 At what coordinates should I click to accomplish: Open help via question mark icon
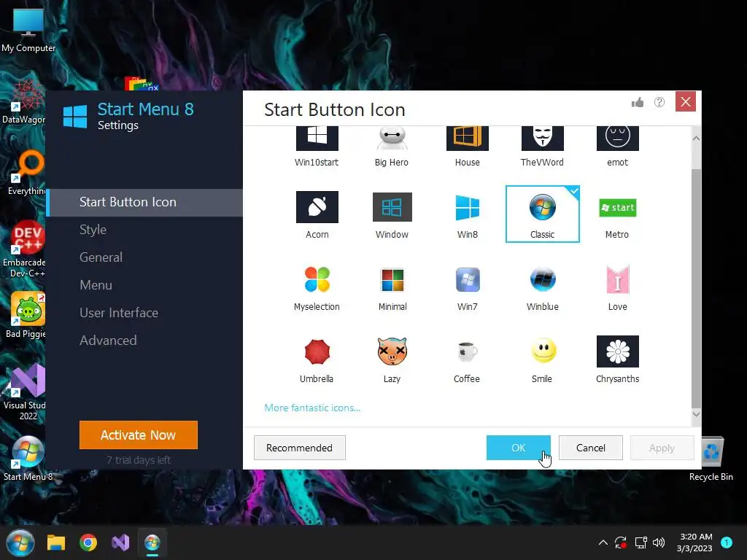(x=659, y=102)
